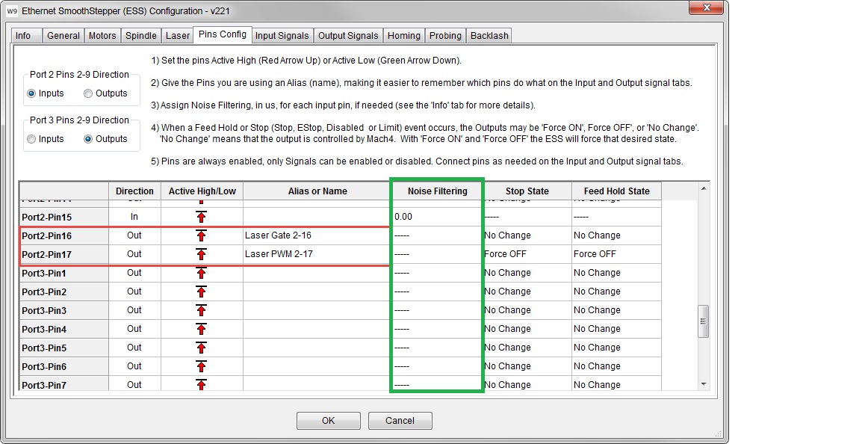Image resolution: width=868 pixels, height=444 pixels.
Task: Select the Port2-Pin15 row header
Action: tap(64, 217)
